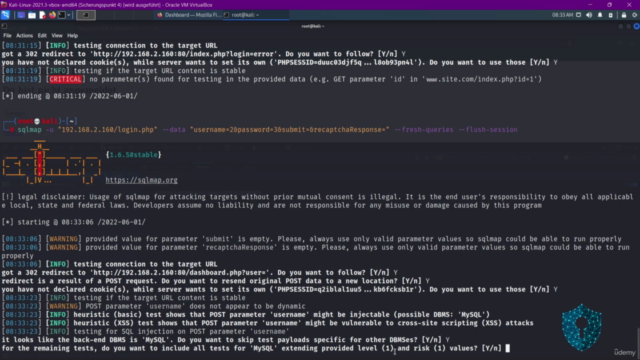
Task: Select the active workspace switcher box
Action: 86,15
